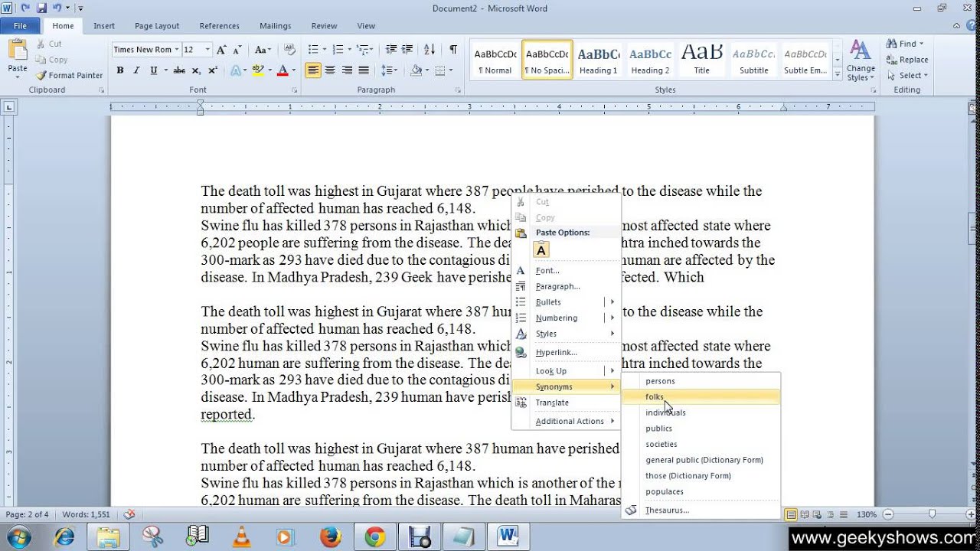Toggle Italic formatting

136,70
